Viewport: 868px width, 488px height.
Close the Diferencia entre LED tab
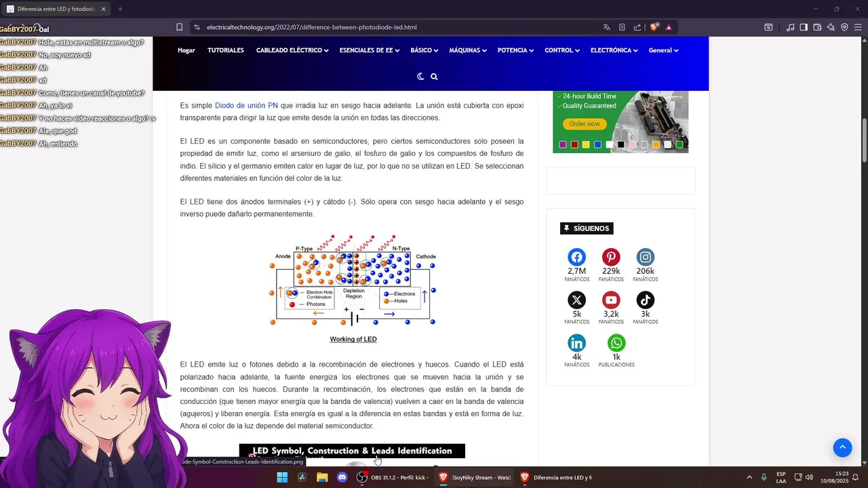tap(103, 9)
